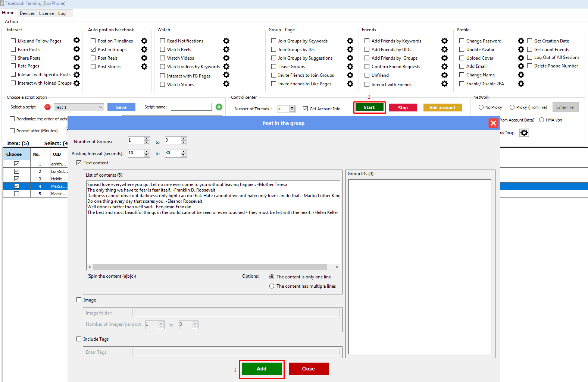Click the Stop button

pyautogui.click(x=403, y=107)
